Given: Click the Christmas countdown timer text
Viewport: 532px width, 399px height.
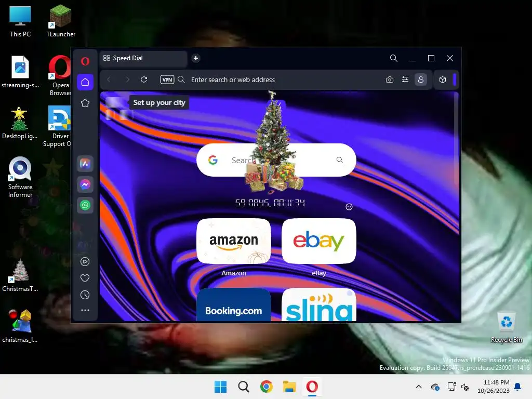Looking at the screenshot, I should (x=270, y=203).
